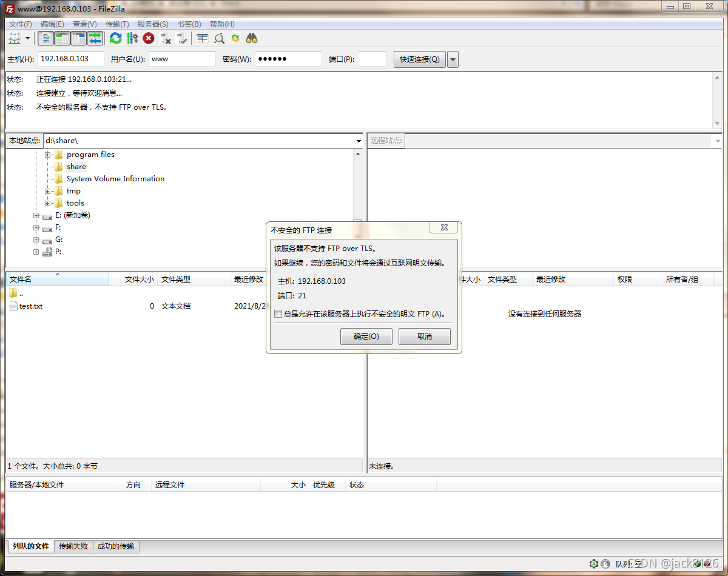Expand the G: drive node
Screen dimensions: 728x576
36,239
